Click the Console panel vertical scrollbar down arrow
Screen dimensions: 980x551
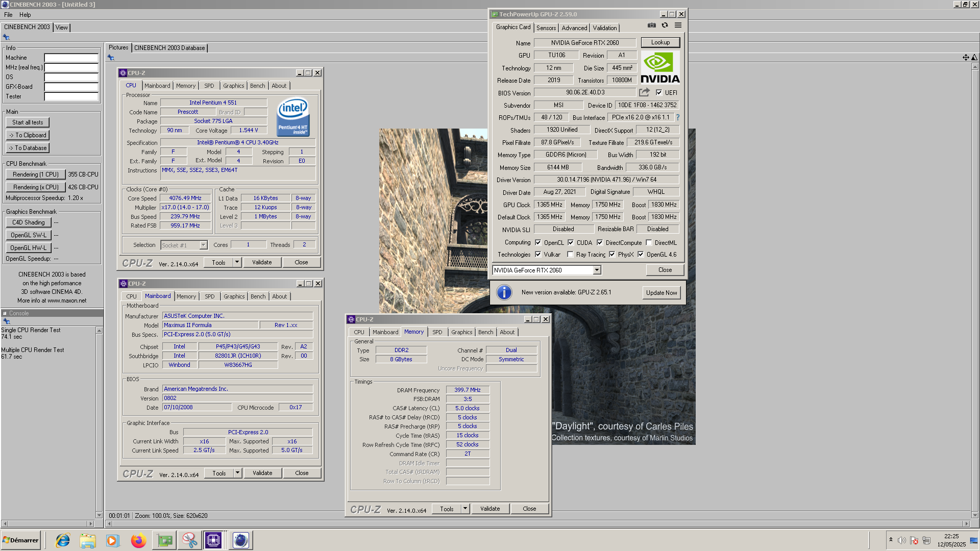[x=99, y=515]
